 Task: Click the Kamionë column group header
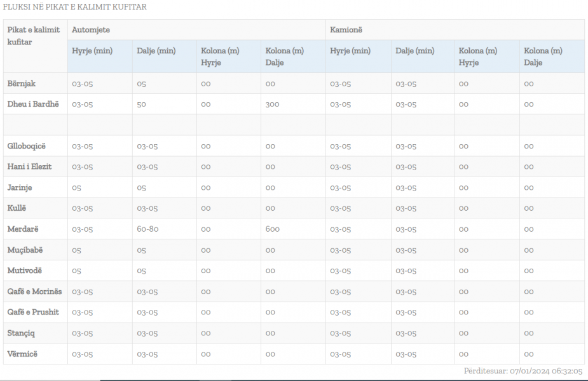point(346,30)
